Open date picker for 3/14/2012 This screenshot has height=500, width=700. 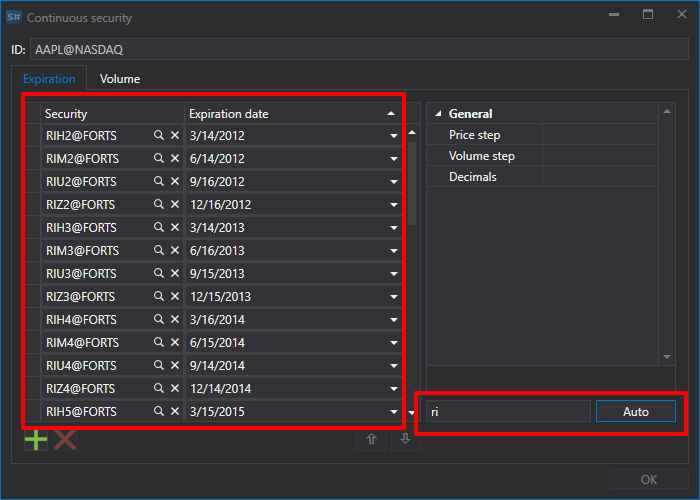[x=394, y=136]
